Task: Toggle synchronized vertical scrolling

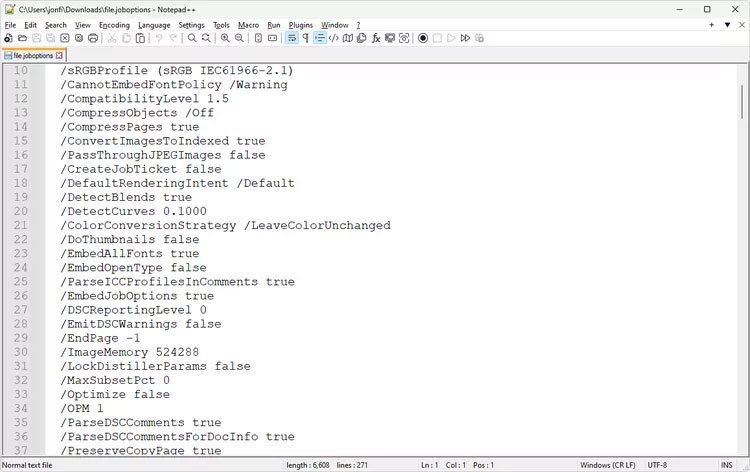Action: point(258,38)
